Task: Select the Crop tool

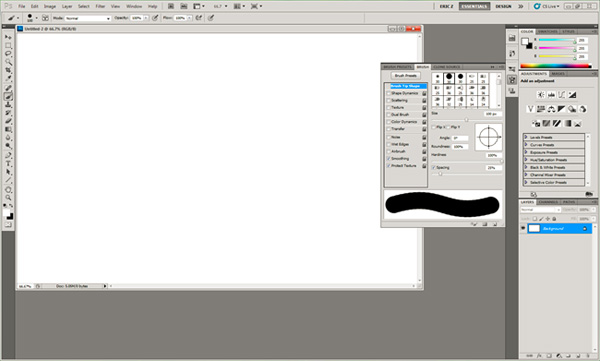Action: click(x=8, y=70)
